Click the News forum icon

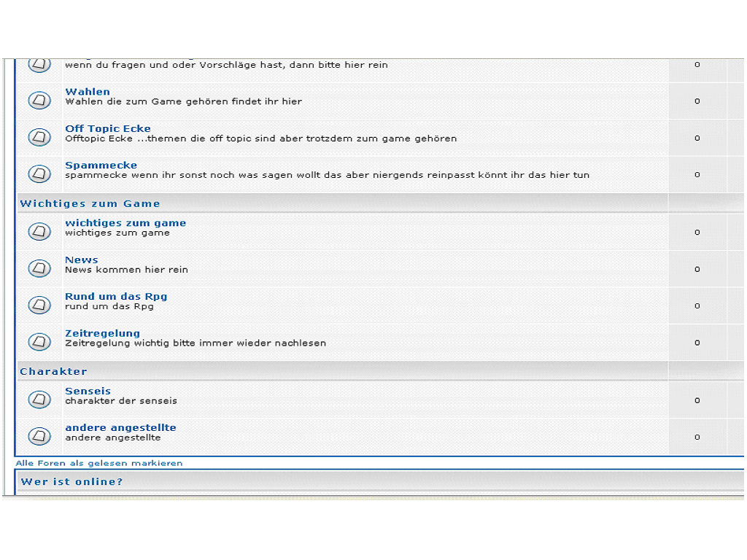tap(39, 268)
